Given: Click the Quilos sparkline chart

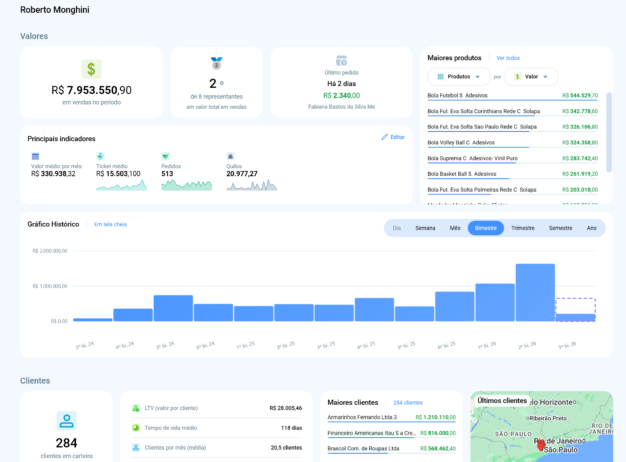Looking at the screenshot, I should point(252,185).
